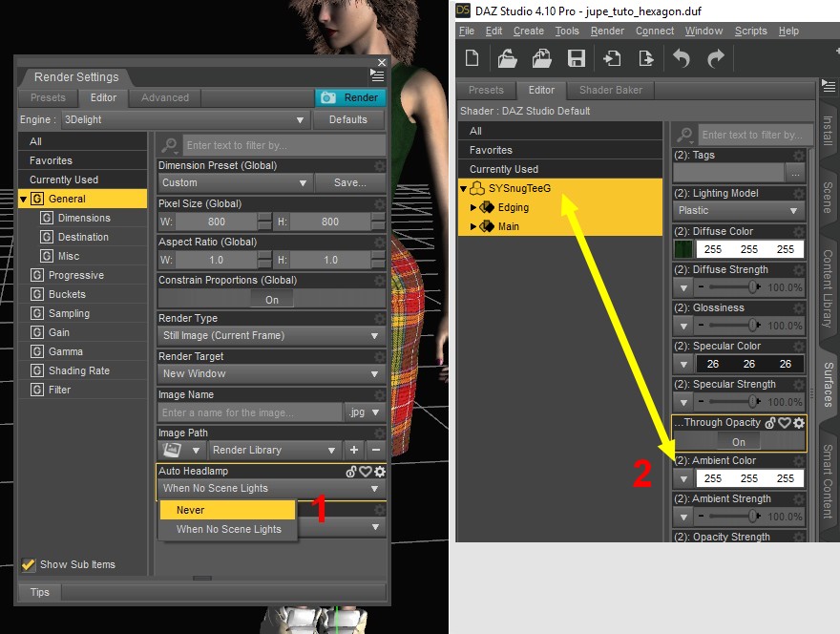
Task: Open the Scripts menu
Action: tap(750, 32)
